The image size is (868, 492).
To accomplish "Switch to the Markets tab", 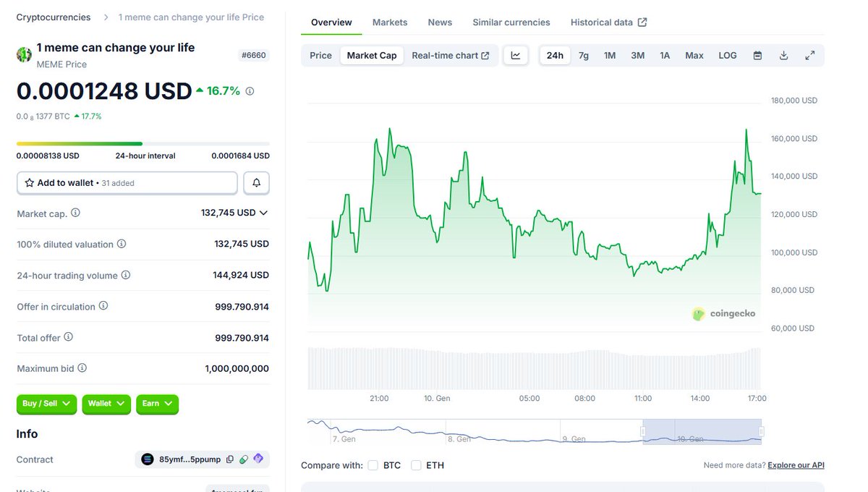I will click(x=389, y=22).
